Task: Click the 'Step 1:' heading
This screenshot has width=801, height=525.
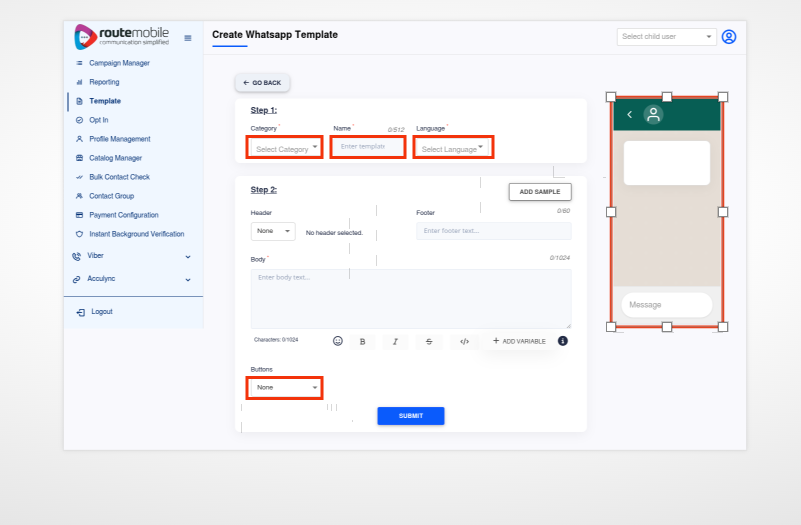Action: 264,110
